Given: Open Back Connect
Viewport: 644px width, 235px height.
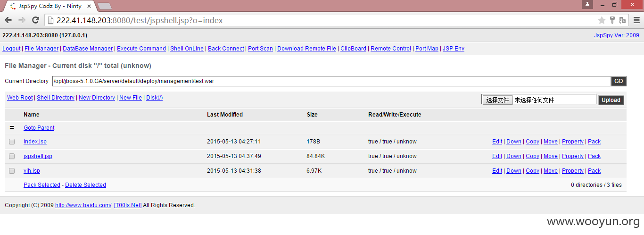Looking at the screenshot, I should [x=226, y=49].
